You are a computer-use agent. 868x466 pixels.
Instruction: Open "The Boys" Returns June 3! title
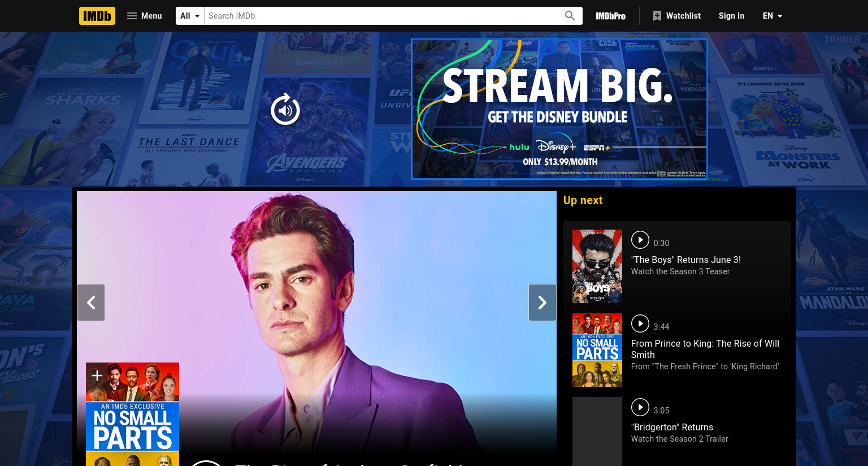686,260
